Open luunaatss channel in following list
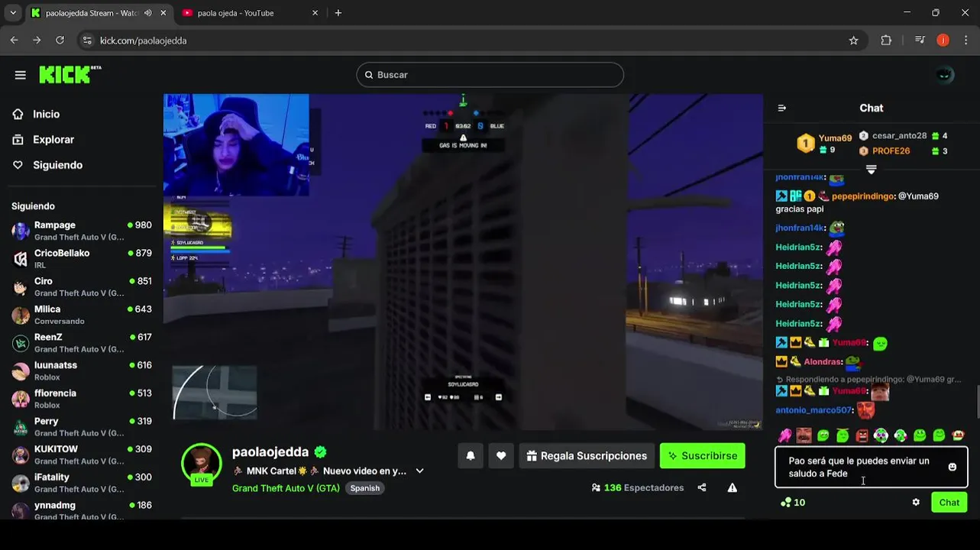The height and width of the screenshot is (550, 980). [x=82, y=370]
